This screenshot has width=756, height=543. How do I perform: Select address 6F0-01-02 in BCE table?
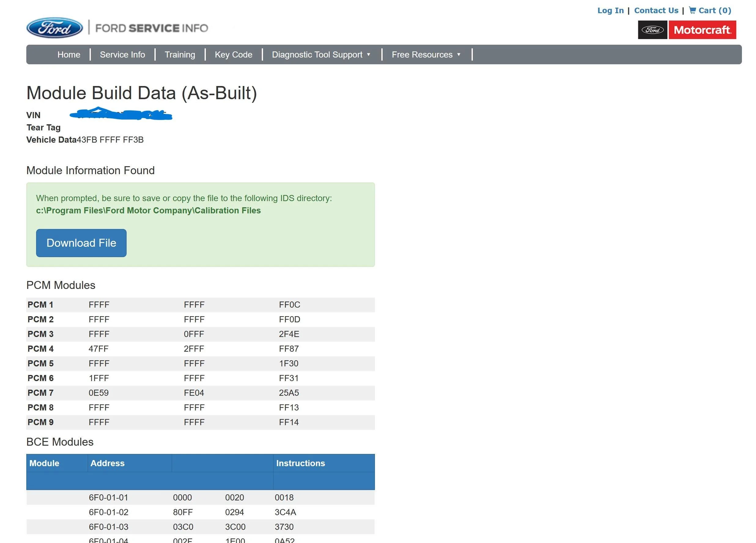[108, 512]
